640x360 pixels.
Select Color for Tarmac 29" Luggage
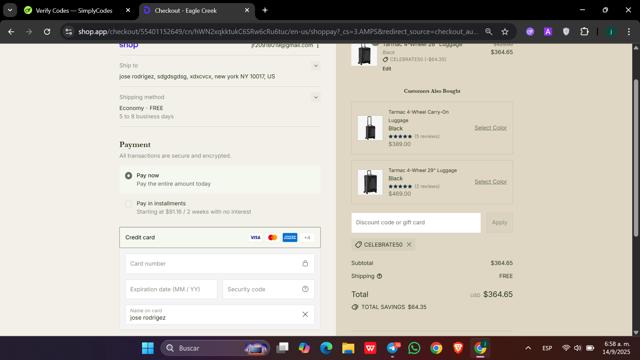click(x=490, y=182)
